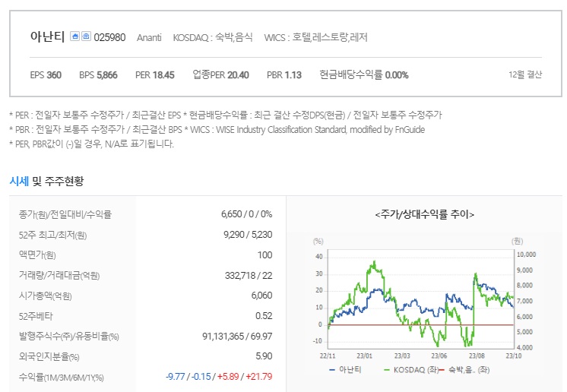The width and height of the screenshot is (567, 392).
Task: Select the stock code 025980
Action: pos(109,37)
